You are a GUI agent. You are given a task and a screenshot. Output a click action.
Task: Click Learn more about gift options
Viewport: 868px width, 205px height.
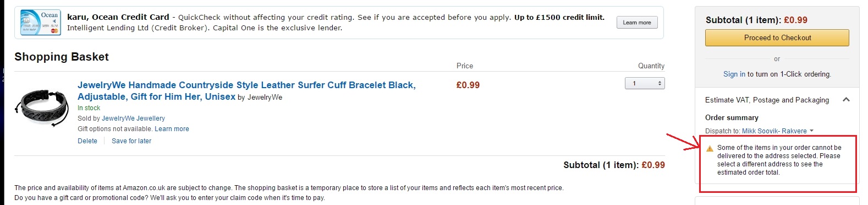point(172,129)
